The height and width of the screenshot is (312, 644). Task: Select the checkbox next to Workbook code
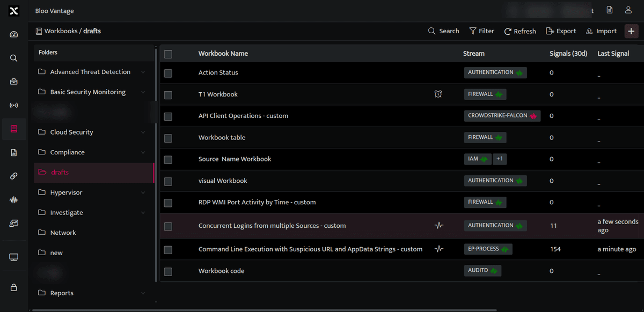pyautogui.click(x=168, y=271)
